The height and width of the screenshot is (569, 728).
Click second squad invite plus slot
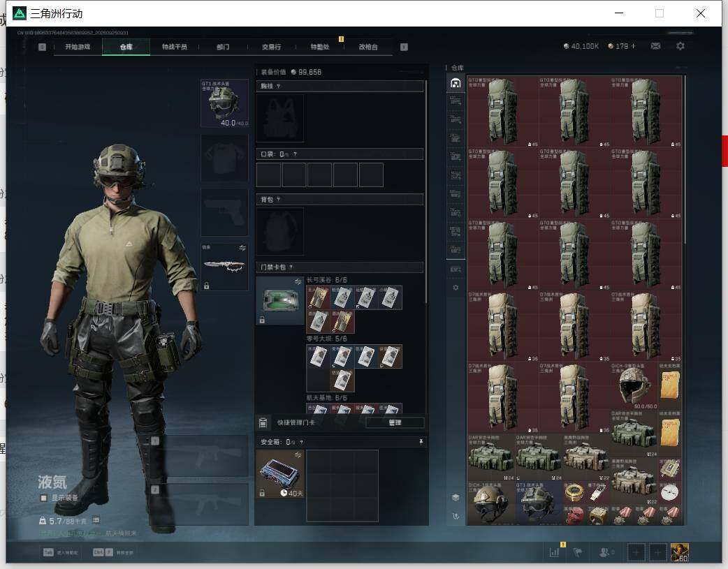click(x=658, y=552)
